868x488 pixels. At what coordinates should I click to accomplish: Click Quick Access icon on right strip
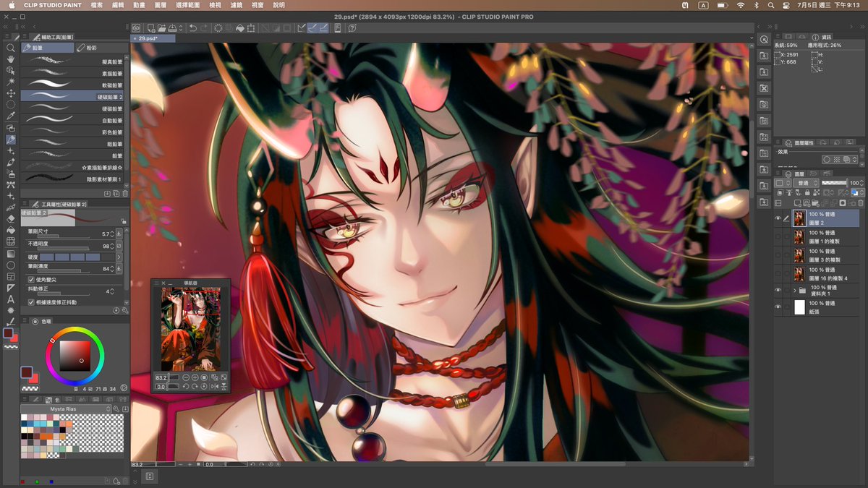764,39
